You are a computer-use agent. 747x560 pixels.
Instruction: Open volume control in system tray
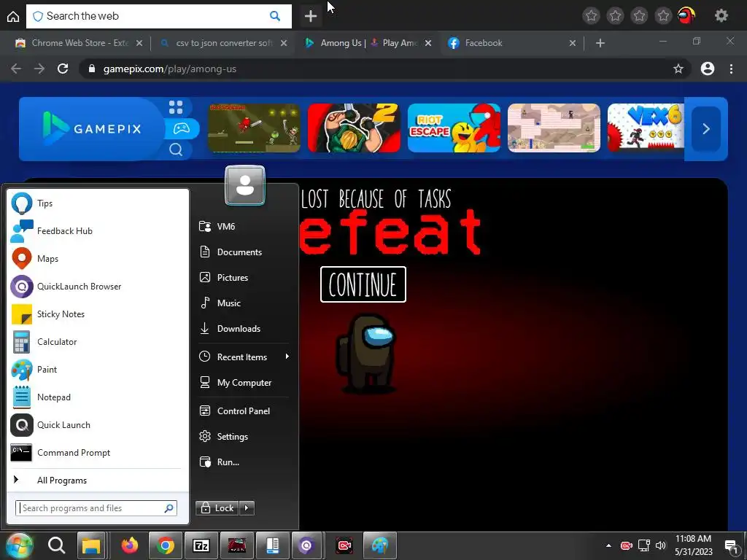[x=661, y=545]
